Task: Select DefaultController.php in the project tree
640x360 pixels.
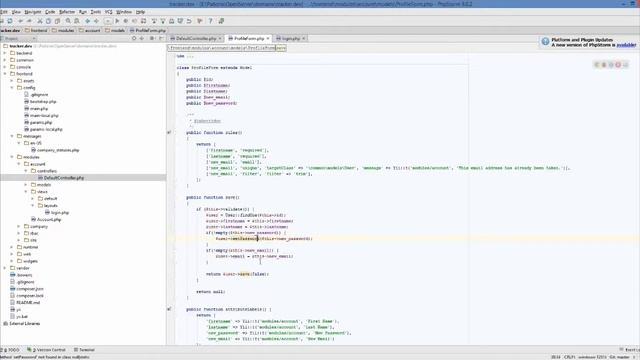Action: click(61, 178)
